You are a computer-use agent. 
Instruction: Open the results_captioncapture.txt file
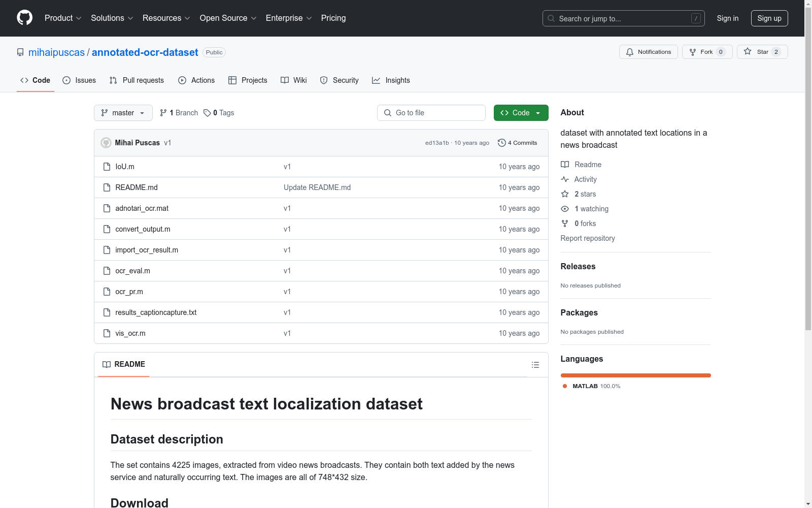(x=156, y=312)
